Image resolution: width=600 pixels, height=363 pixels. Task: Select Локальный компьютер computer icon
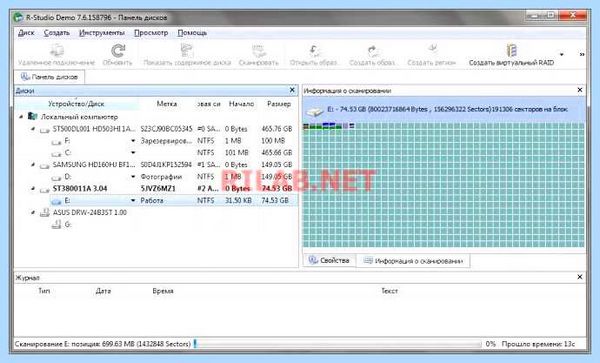tap(33, 116)
